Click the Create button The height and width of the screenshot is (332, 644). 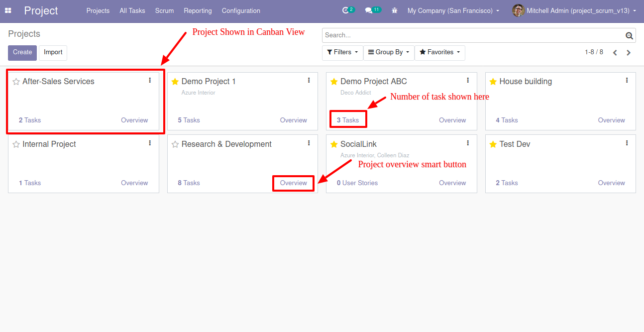coord(22,52)
